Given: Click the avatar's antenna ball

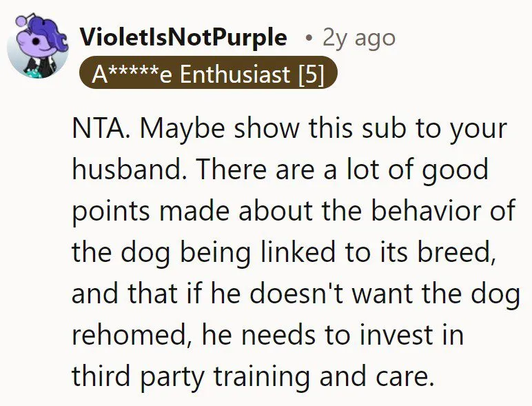Looking at the screenshot, I should [x=21, y=21].
